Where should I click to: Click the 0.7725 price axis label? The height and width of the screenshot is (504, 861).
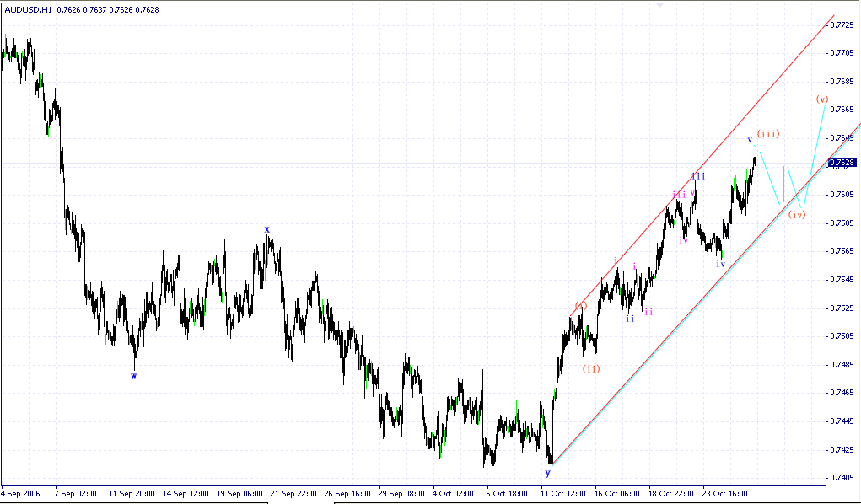click(842, 24)
